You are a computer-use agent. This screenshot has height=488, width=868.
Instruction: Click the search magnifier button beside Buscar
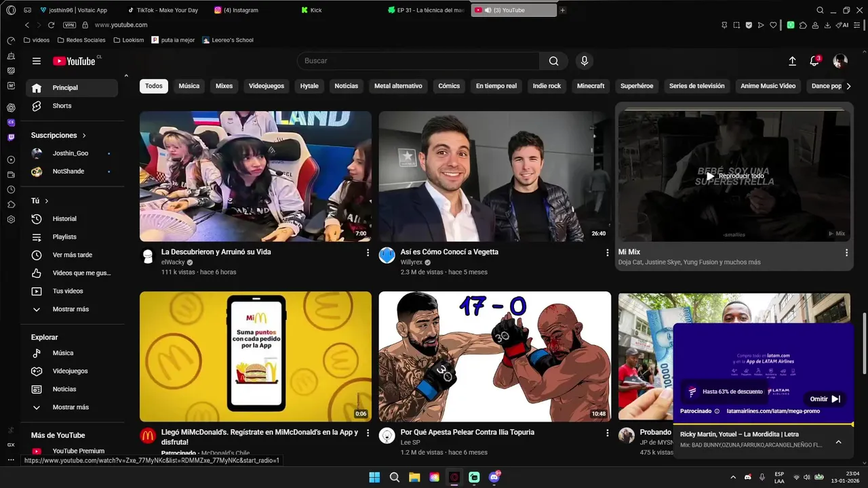click(554, 61)
